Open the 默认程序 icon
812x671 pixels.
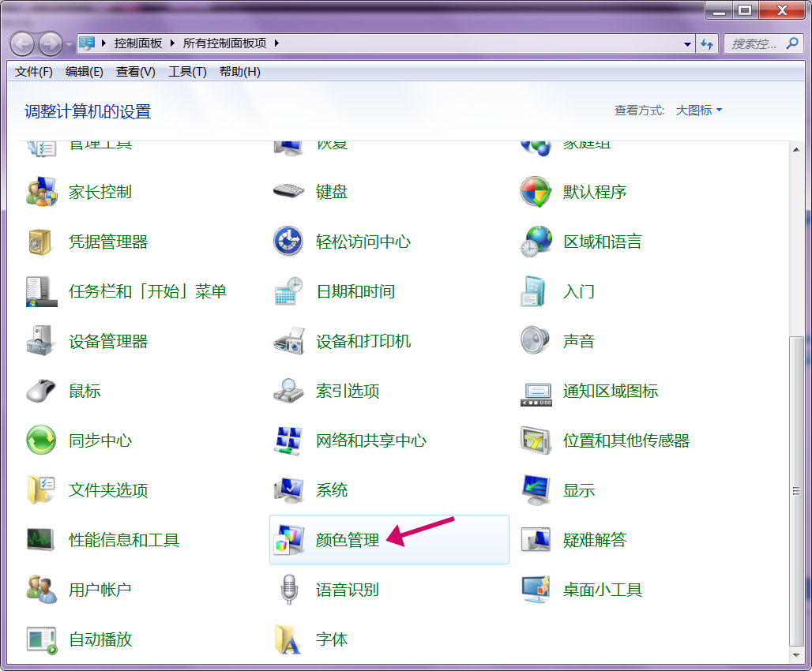point(536,192)
